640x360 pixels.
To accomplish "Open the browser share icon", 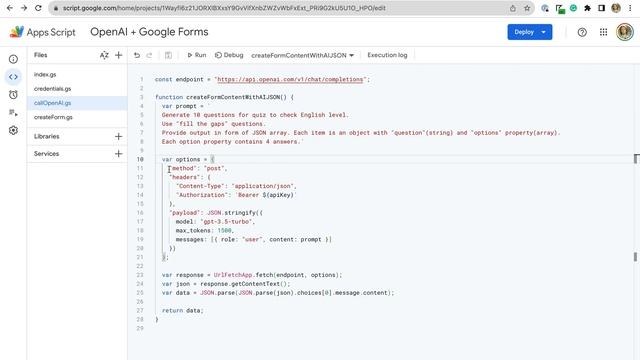I will 513,8.
